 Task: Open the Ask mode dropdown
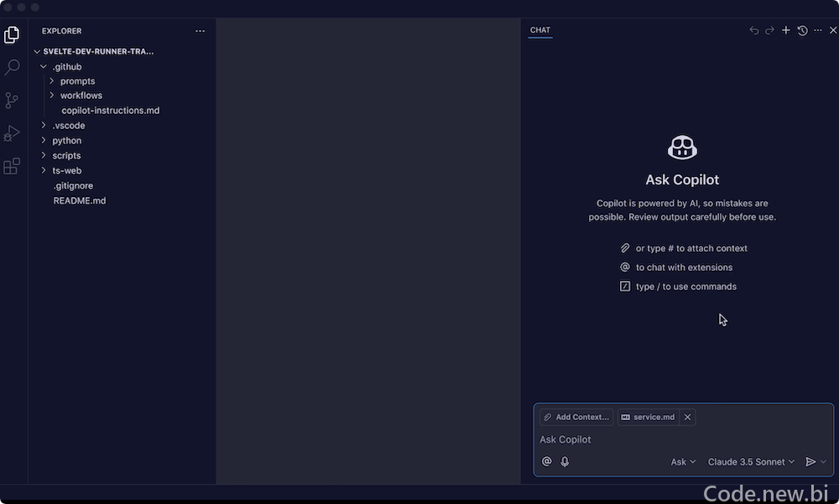[683, 462]
